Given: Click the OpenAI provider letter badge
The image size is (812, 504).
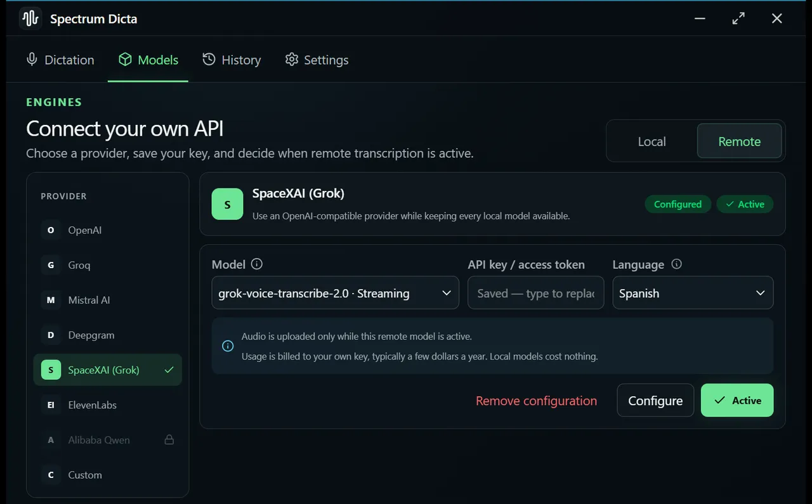Looking at the screenshot, I should click(x=51, y=230).
